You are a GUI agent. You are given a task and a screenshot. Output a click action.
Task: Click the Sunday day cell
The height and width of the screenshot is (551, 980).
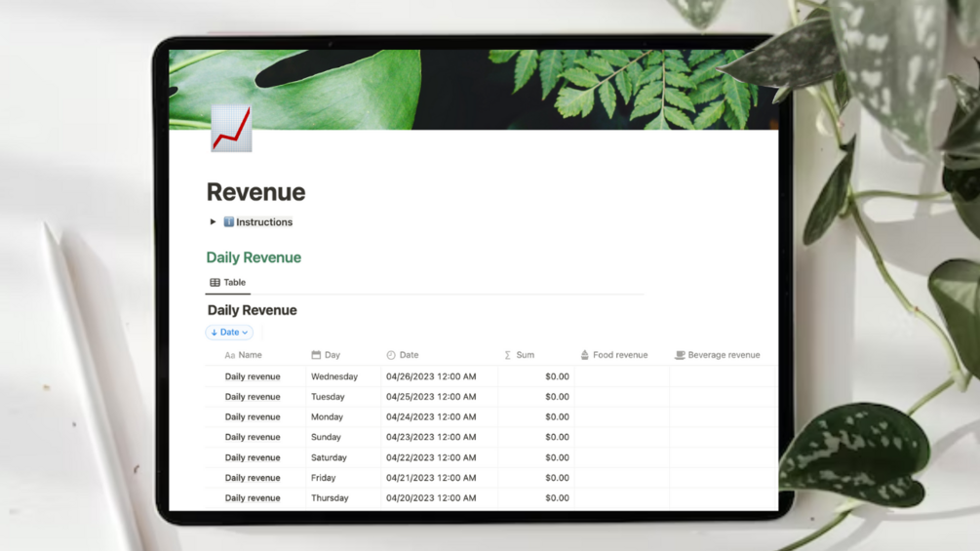(343, 437)
